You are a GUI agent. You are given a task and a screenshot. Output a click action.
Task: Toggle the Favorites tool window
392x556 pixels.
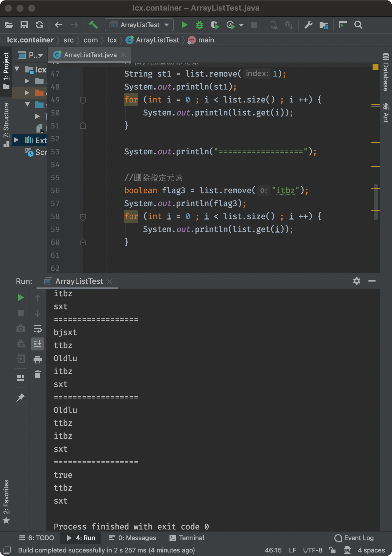[x=6, y=501]
